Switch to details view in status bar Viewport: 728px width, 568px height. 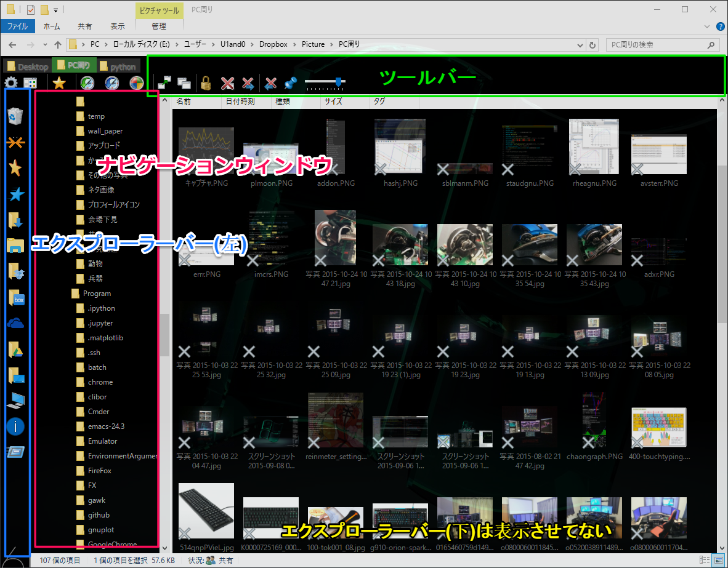(x=705, y=561)
